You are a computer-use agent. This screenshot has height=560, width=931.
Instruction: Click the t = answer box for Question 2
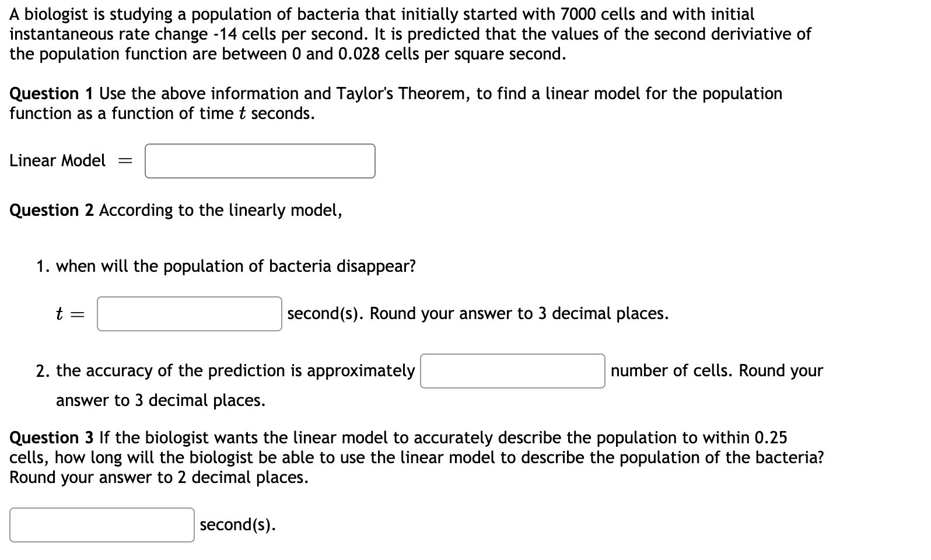coord(188,313)
